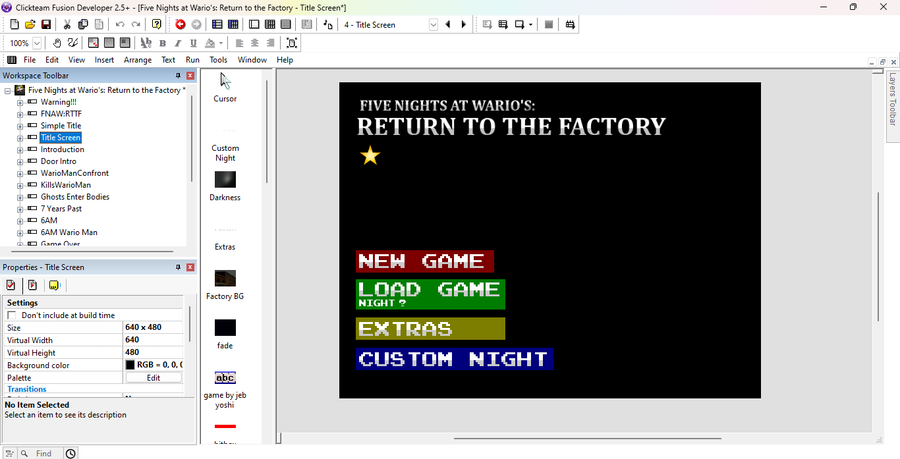Open the File menu
Viewport: 900px width, 459px height.
(x=29, y=60)
